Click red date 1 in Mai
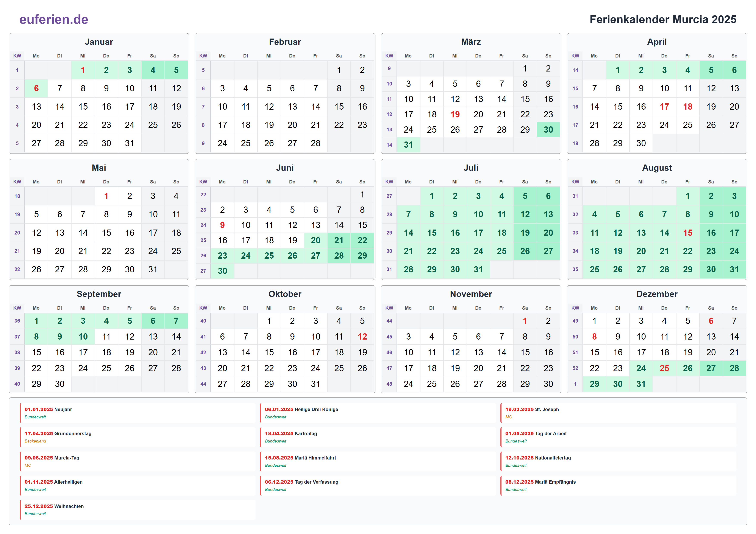756x534 pixels. click(x=106, y=196)
